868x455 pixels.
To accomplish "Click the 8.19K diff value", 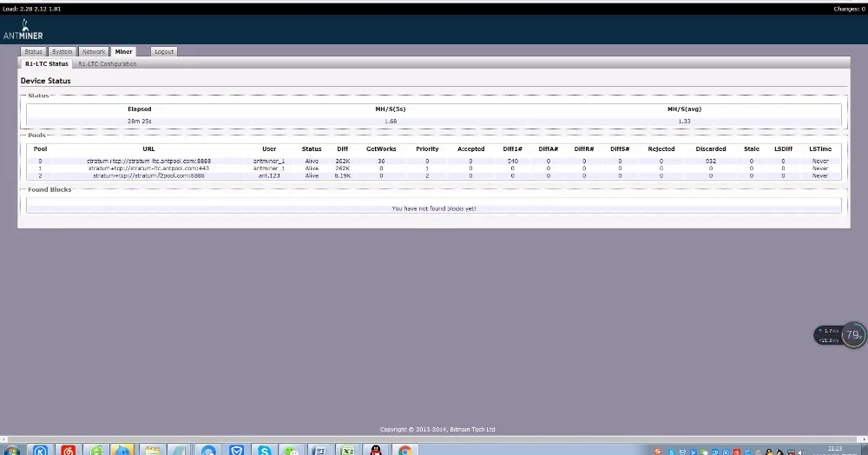I will [342, 175].
